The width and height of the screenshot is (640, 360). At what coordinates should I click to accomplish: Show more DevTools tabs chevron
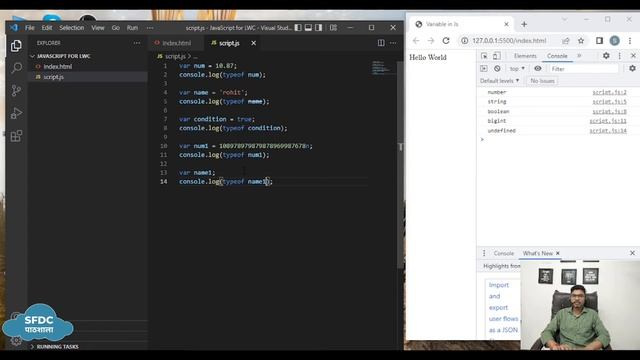[579, 56]
